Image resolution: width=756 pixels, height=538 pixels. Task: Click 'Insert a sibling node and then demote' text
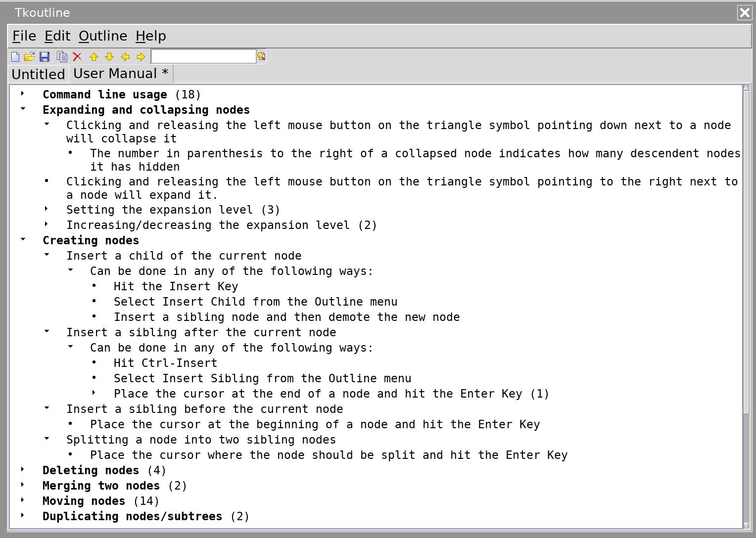point(287,317)
